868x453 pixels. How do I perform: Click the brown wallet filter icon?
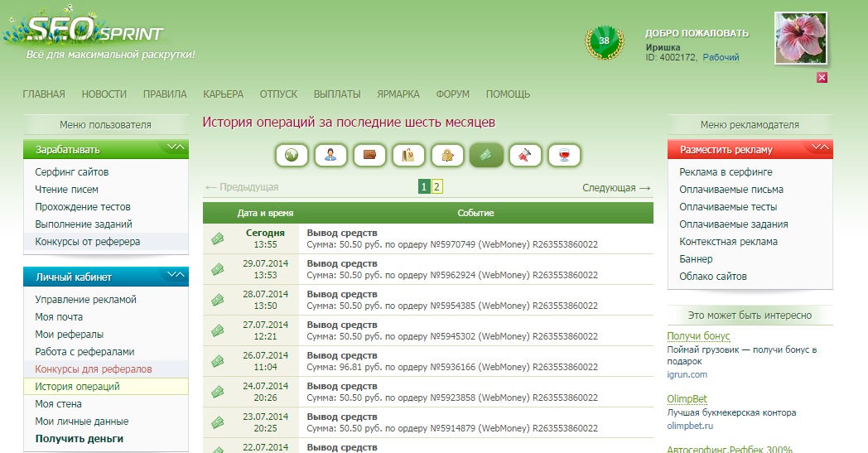pos(369,155)
